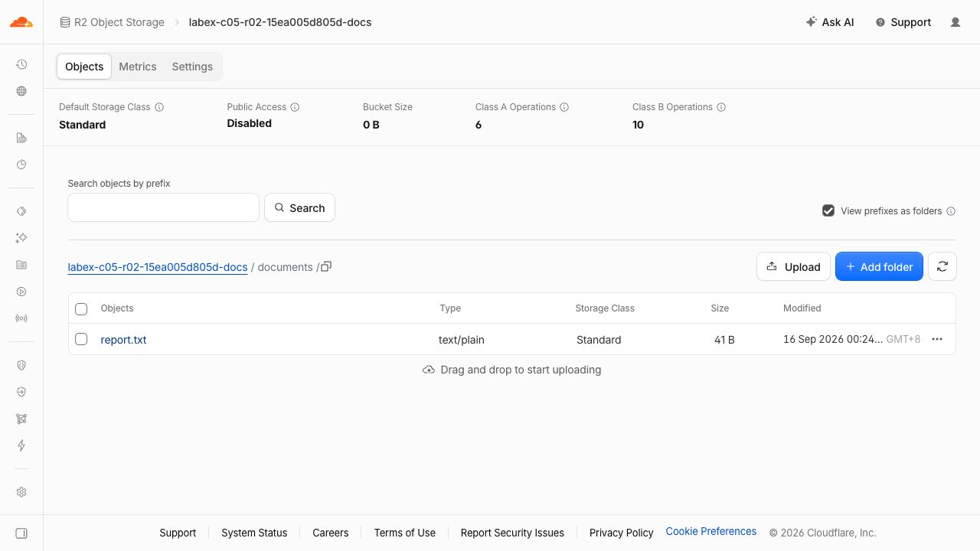
Task: Open the dotted shield icon in sidebar
Action: (21, 365)
